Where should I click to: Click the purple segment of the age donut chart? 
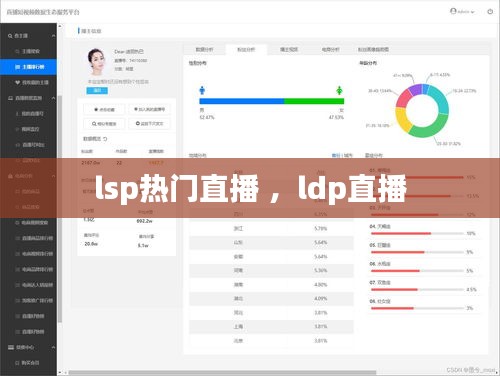[x=415, y=90]
